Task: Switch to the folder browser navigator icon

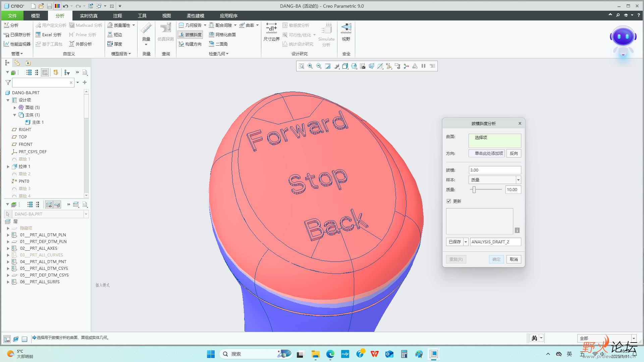Action: (x=17, y=63)
